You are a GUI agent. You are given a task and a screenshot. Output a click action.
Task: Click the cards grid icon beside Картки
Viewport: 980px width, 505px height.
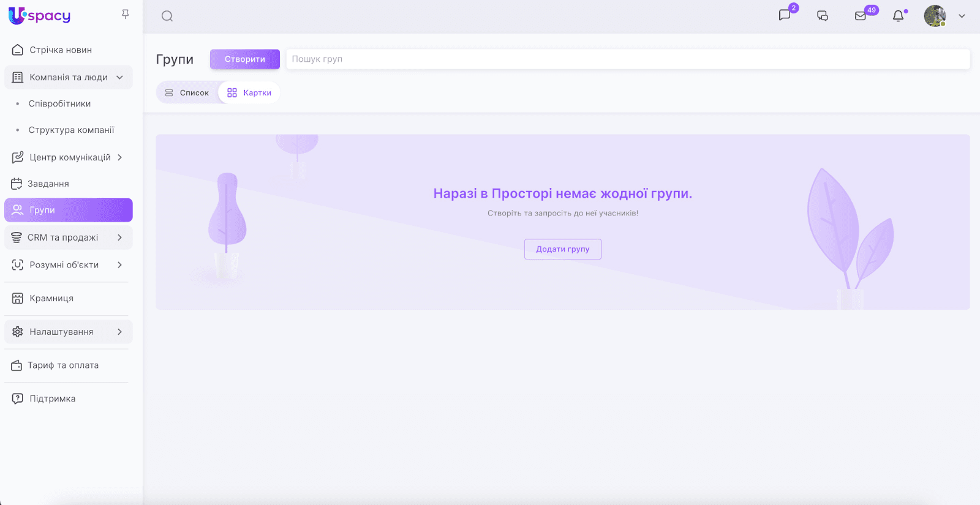click(232, 93)
